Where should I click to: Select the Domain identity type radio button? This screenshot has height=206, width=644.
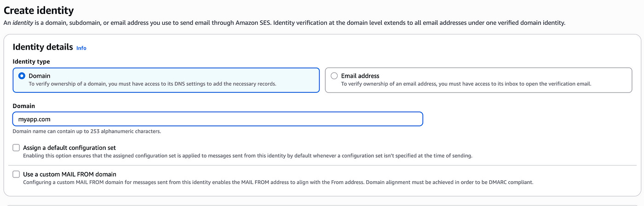click(22, 76)
